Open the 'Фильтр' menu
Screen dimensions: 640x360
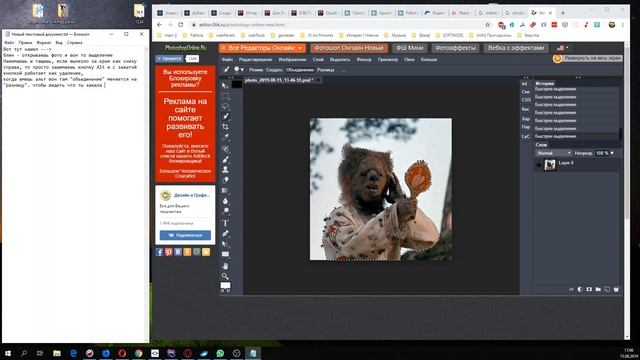[x=364, y=60]
